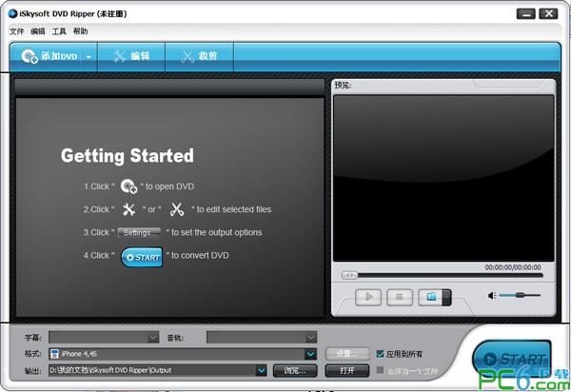Screen dimensions: 571x392
Task: Toggle the 应用到所有 checkbox
Action: pyautogui.click(x=380, y=354)
